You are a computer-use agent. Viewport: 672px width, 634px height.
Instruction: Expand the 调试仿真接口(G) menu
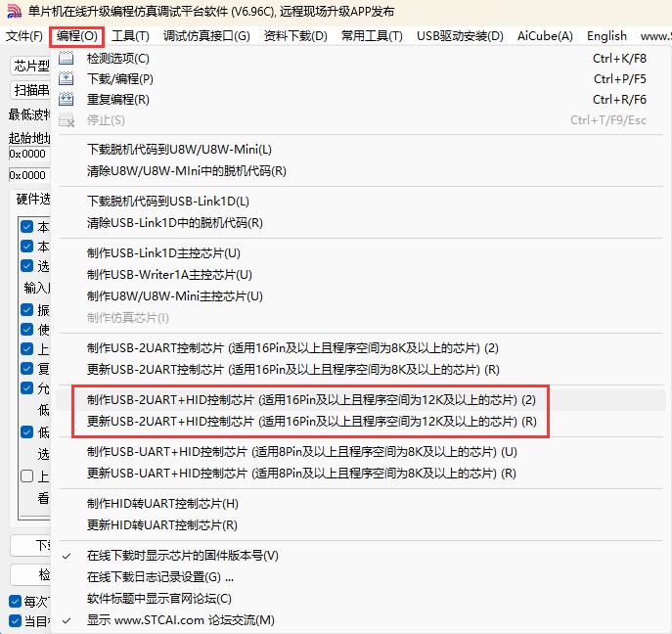(x=206, y=36)
